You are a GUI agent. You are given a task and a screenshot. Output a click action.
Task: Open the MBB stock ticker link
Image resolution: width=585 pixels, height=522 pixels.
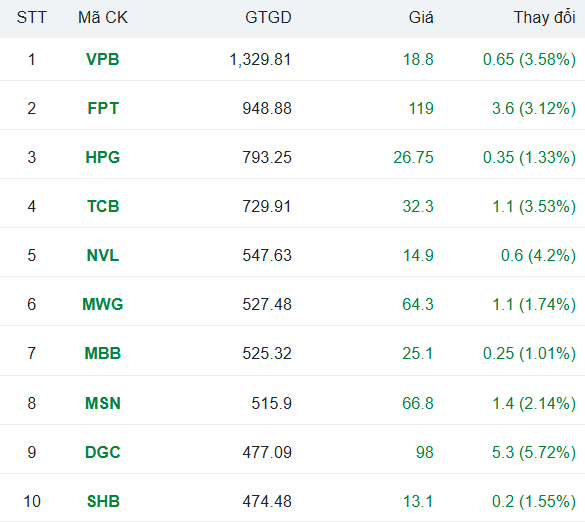pos(103,353)
